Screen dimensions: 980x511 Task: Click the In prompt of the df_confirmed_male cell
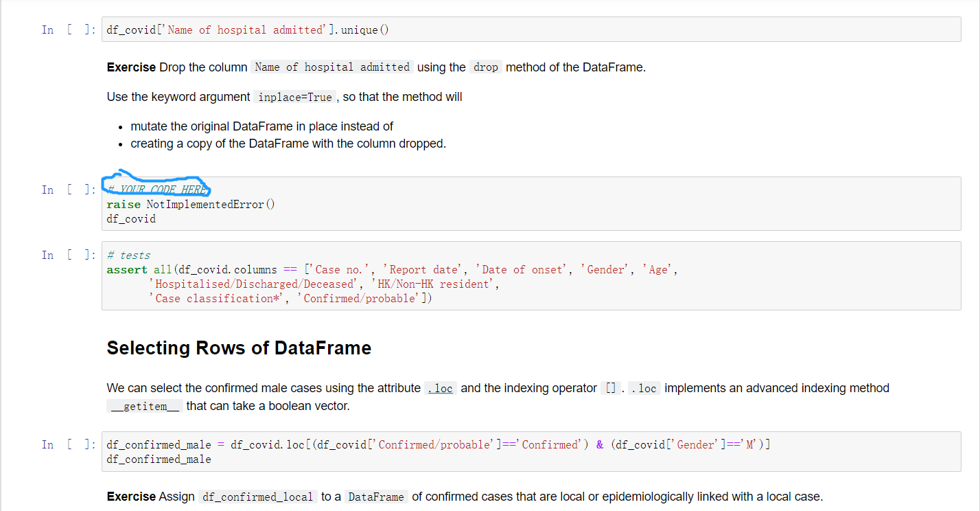(69, 444)
